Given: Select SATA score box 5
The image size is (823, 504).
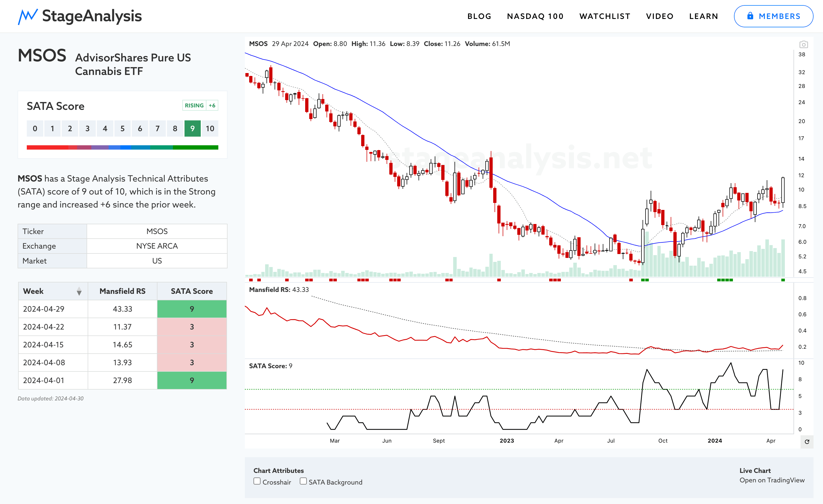Looking at the screenshot, I should pyautogui.click(x=122, y=129).
